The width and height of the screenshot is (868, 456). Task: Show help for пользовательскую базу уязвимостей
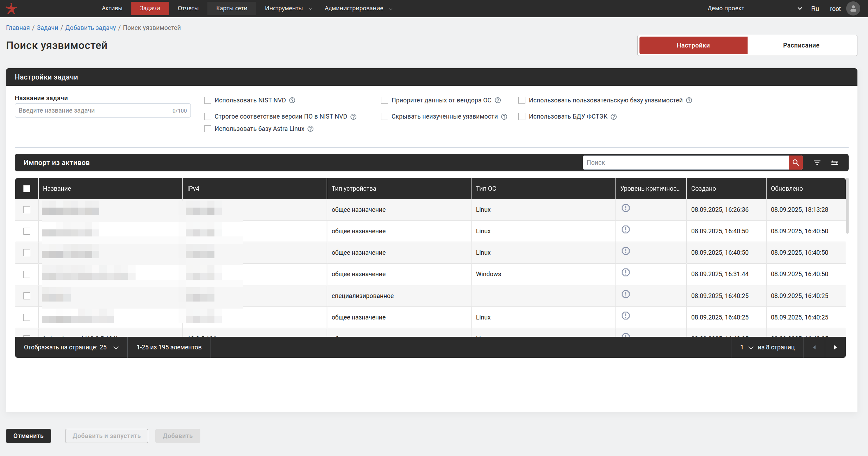click(689, 100)
